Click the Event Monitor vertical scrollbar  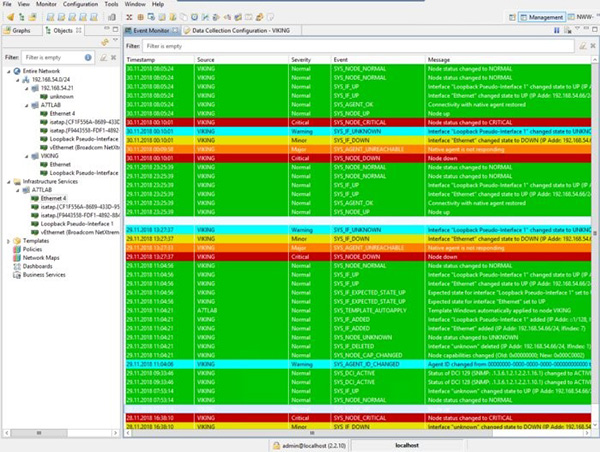coord(595,233)
